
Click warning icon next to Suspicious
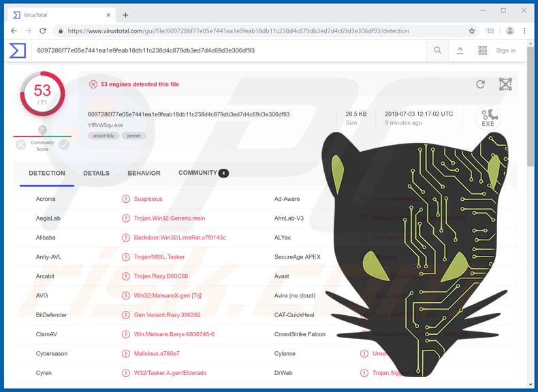point(126,199)
